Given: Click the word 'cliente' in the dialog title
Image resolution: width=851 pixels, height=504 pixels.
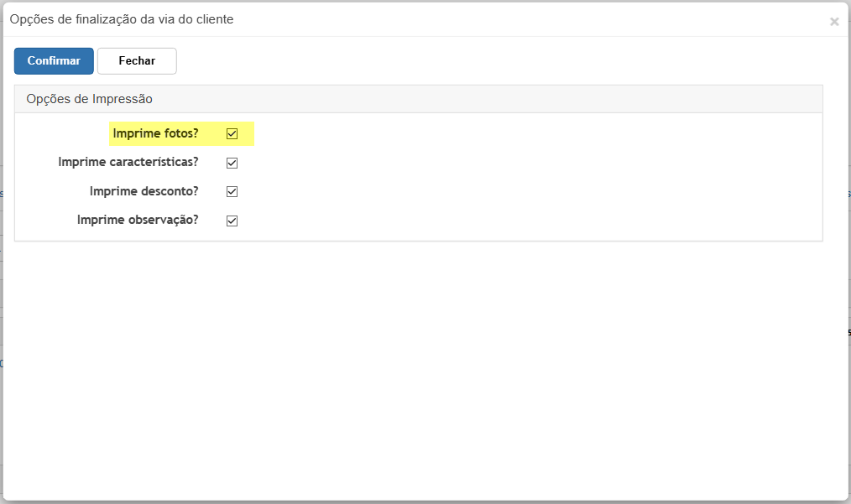Looking at the screenshot, I should point(215,19).
